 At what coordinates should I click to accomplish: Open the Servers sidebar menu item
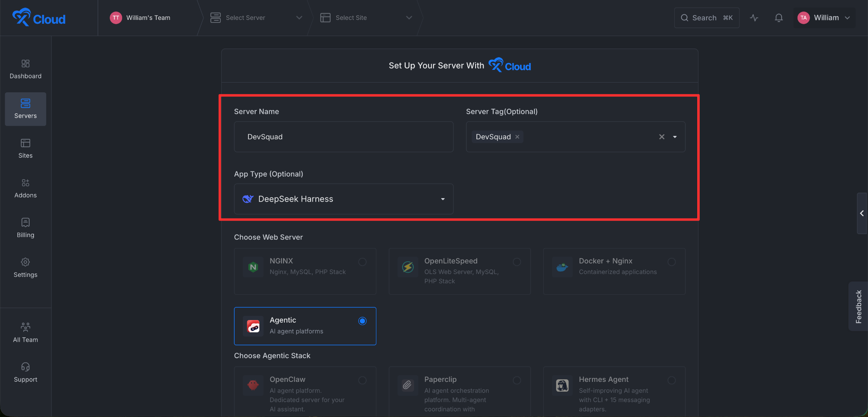(x=25, y=109)
